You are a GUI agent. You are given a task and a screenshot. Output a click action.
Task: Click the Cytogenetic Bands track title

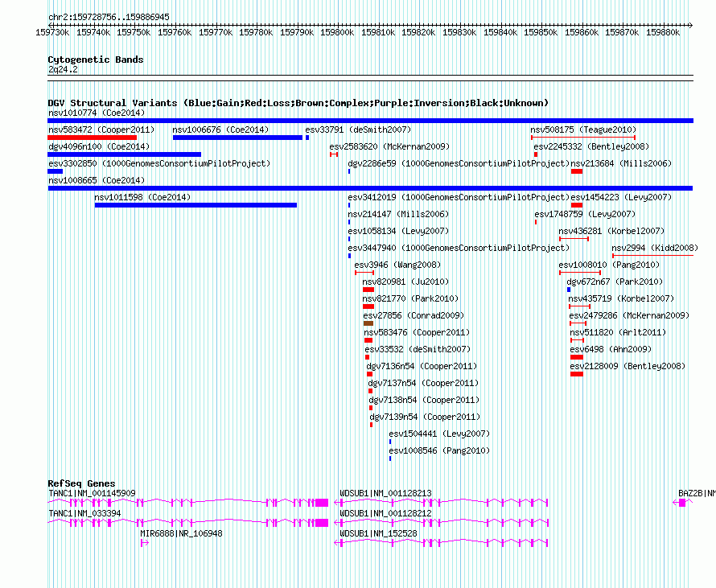pos(96,60)
